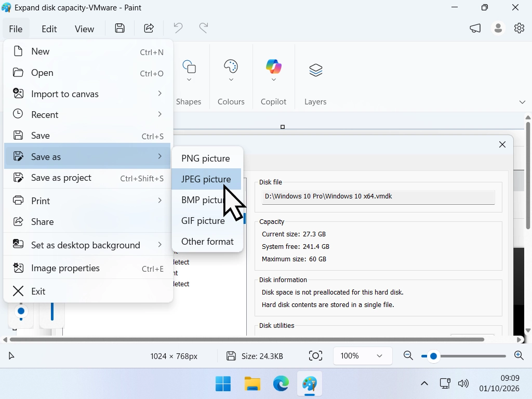Open the profile account icon
Image resolution: width=532 pixels, height=399 pixels.
point(498,28)
